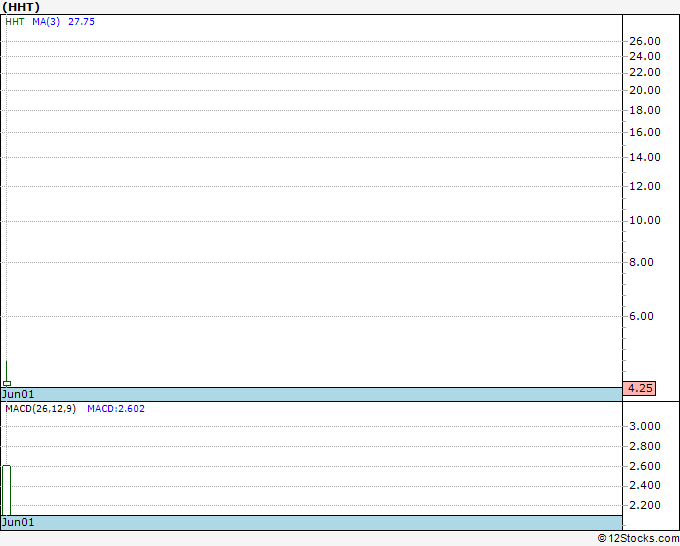The image size is (680, 546).
Task: Click the 3.000 MACD axis label
Action: point(645,426)
